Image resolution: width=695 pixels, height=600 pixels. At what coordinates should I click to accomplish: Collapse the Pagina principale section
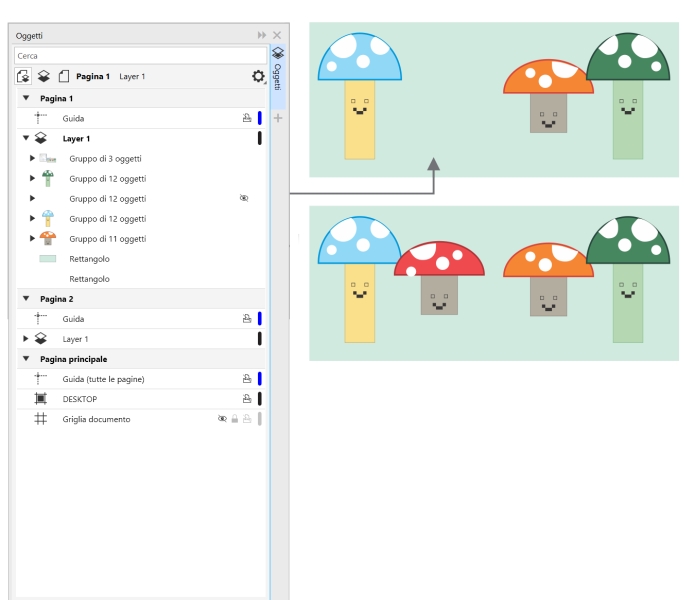(26, 359)
